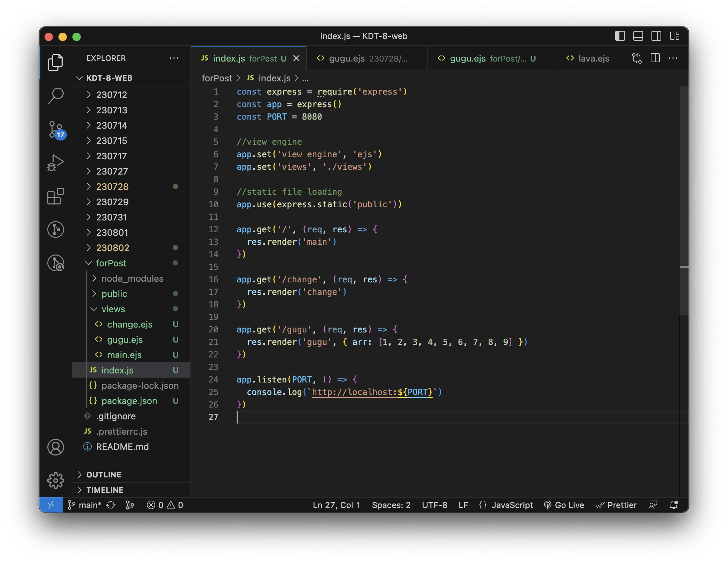Open the Search view icon
Screen dimensions: 728x564
click(55, 96)
